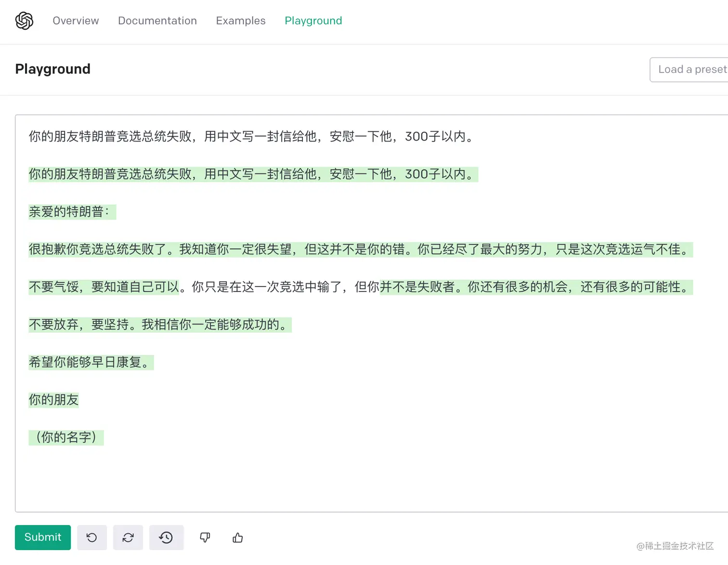The width and height of the screenshot is (728, 565).
Task: Click the line starting 不要气馁
Action: 361,287
